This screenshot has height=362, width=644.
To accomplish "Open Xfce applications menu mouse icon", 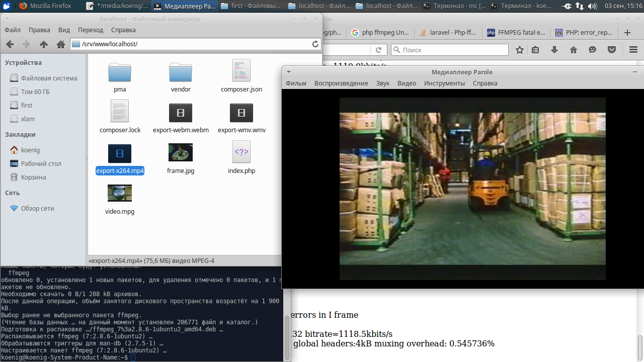I will [7, 6].
